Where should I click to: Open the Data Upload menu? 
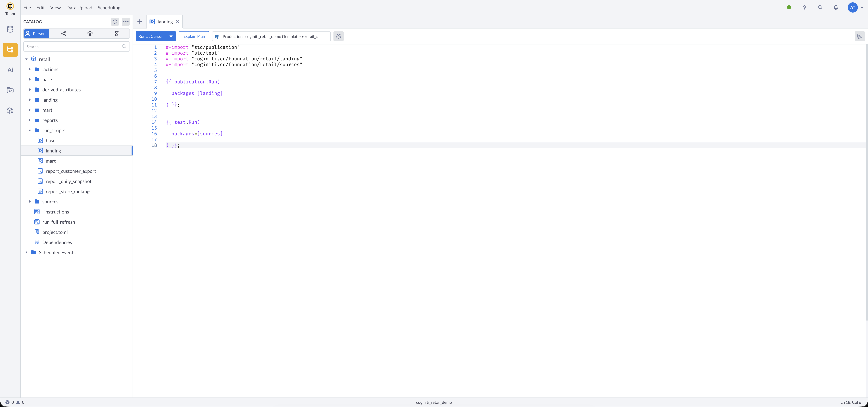coord(79,7)
